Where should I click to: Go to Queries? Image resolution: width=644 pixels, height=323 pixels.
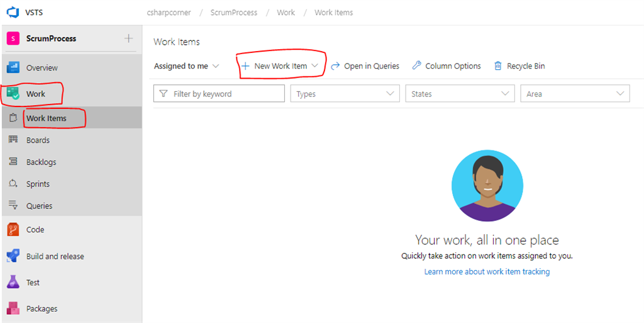72,205
